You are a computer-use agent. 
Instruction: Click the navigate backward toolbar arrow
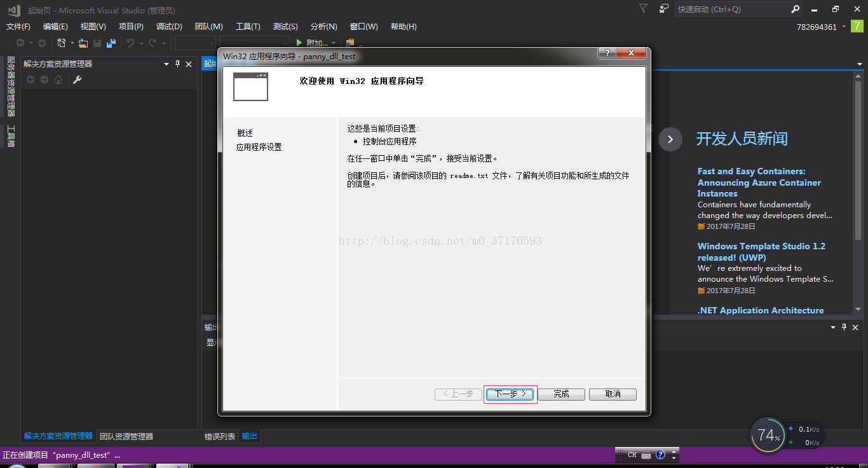20,43
